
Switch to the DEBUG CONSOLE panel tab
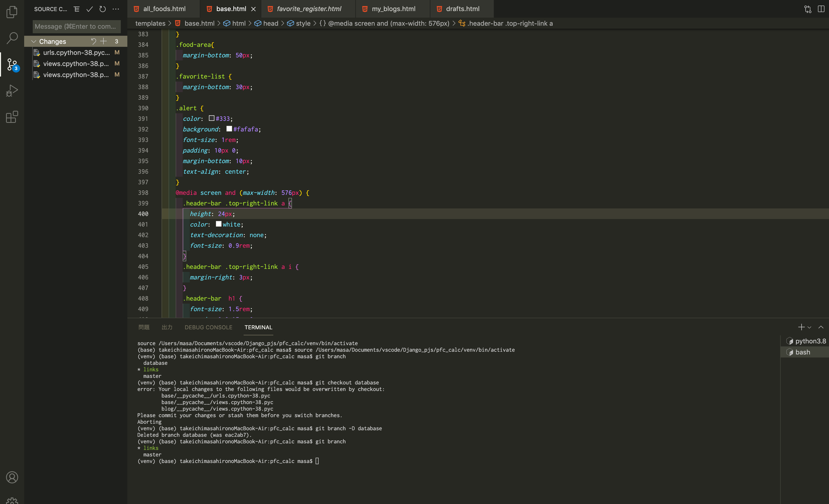coord(208,327)
